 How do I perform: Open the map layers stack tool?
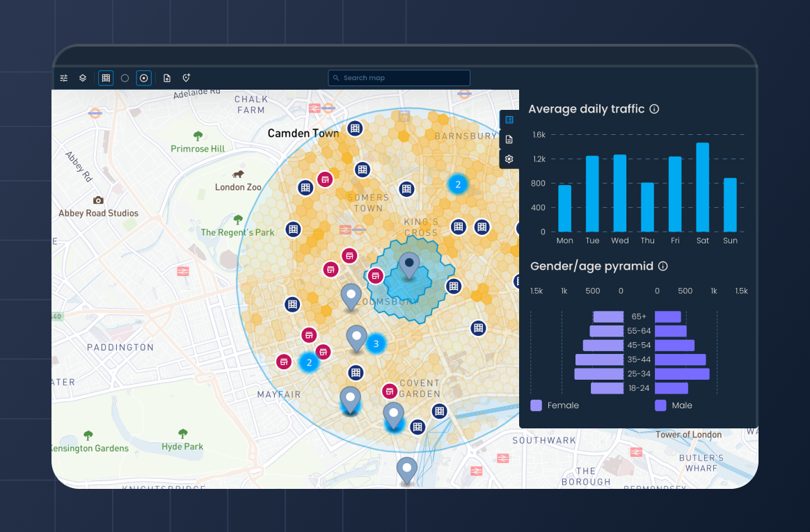coord(83,78)
